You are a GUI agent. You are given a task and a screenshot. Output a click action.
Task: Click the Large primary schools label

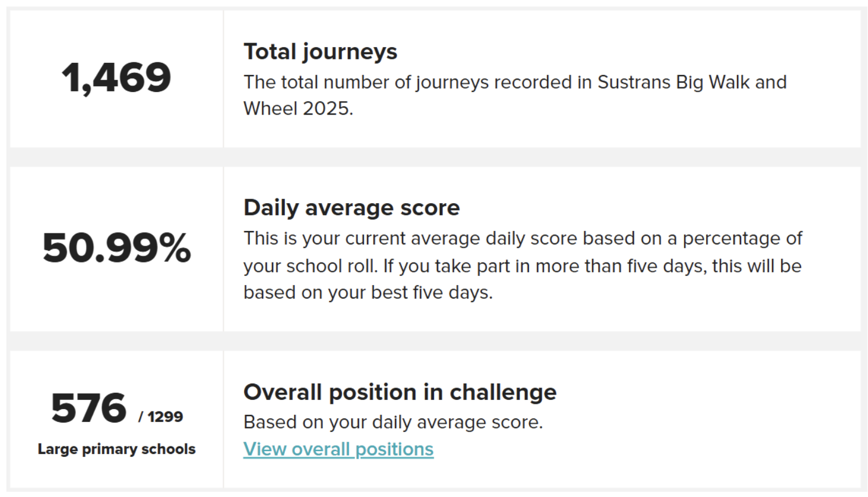coord(117,449)
